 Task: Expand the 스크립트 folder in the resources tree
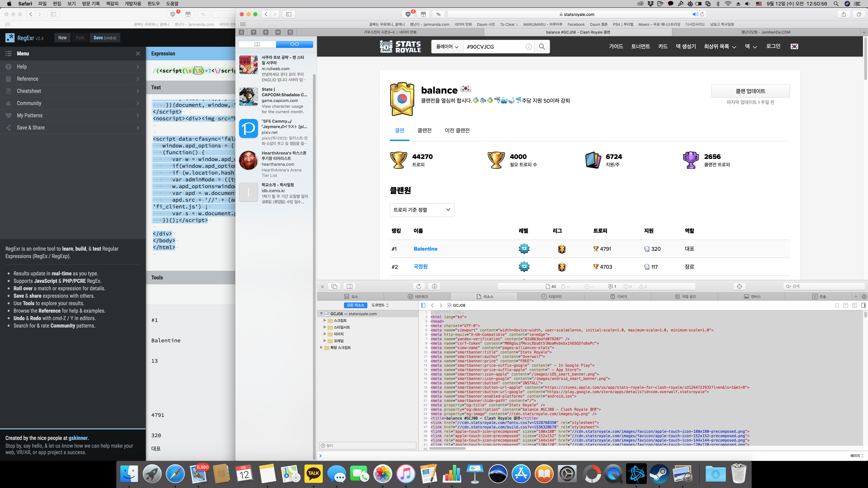pyautogui.click(x=325, y=320)
